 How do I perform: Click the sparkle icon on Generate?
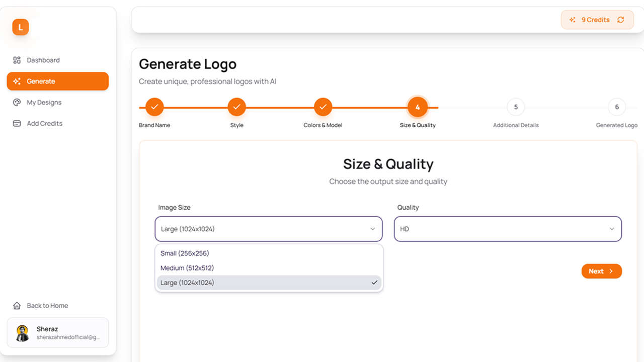(17, 81)
